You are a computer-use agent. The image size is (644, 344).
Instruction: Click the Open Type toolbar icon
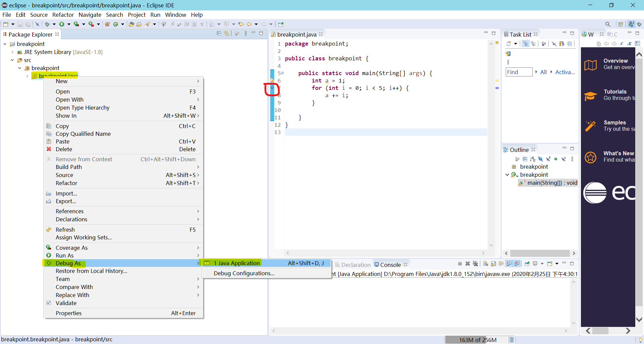tap(132, 24)
